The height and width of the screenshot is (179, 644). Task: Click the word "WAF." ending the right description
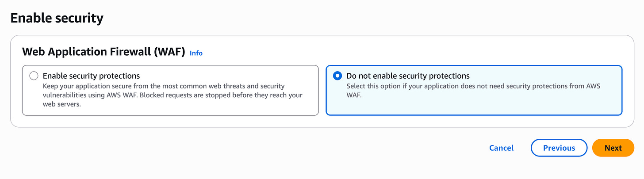pyautogui.click(x=354, y=95)
